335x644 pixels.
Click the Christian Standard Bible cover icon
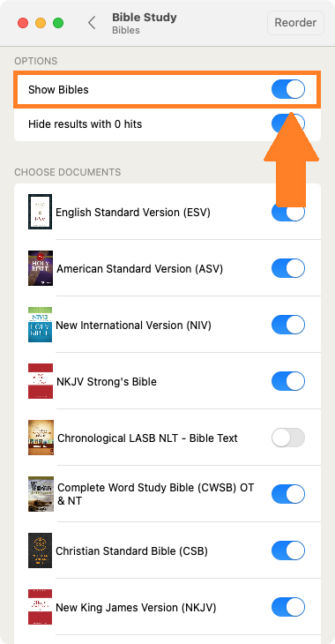41,550
